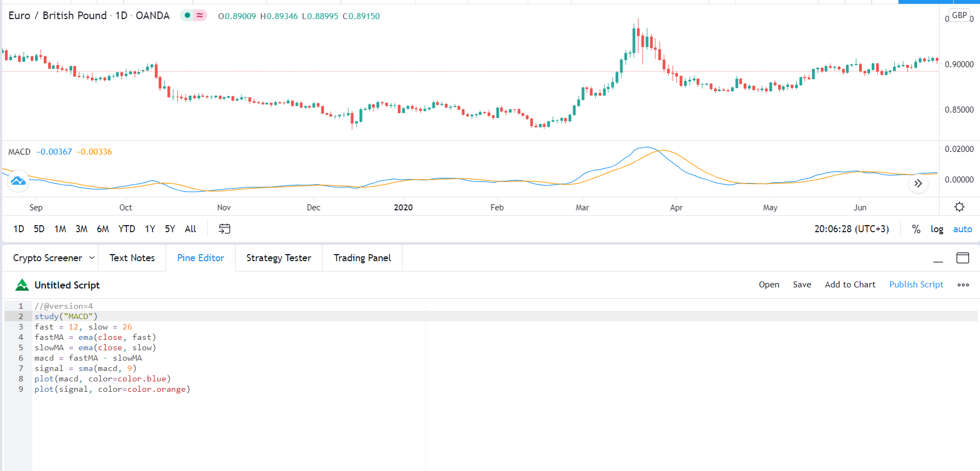Click line number 1 in the editor gutter

(x=21, y=306)
